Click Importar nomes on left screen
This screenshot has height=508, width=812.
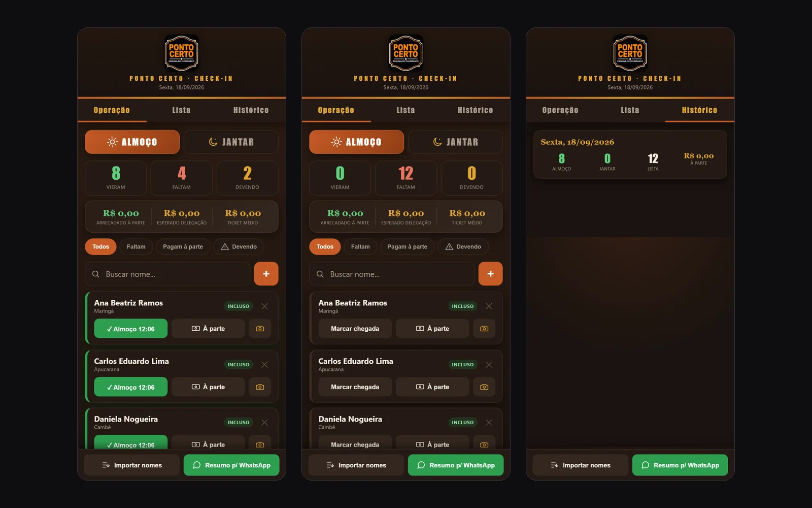pos(132,465)
